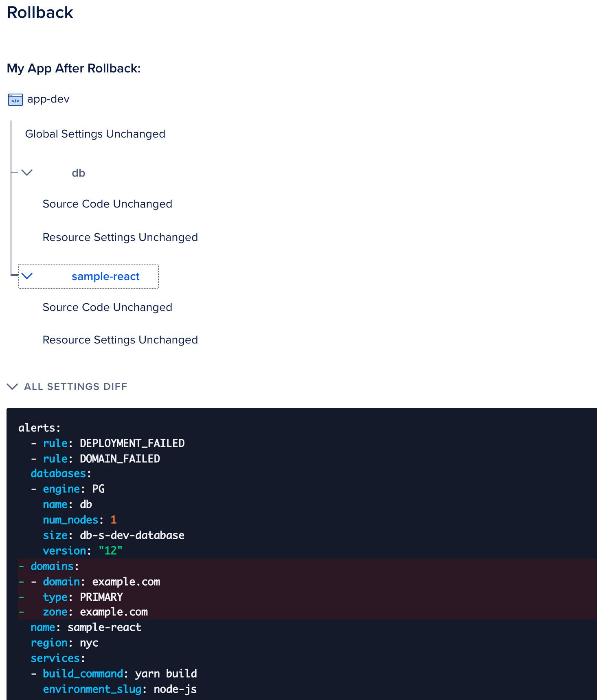Click the version: "12" line
The width and height of the screenshot is (597, 700).
[x=83, y=551]
